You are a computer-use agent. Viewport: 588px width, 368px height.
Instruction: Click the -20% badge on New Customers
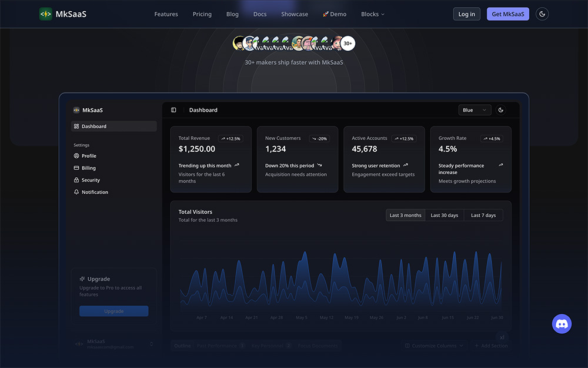(319, 138)
